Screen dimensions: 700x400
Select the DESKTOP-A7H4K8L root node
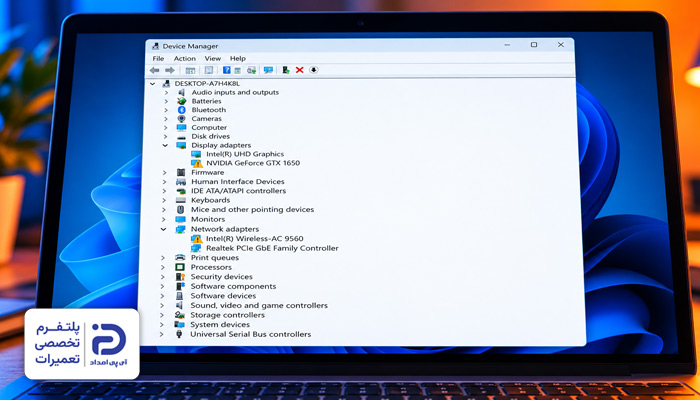[207, 83]
